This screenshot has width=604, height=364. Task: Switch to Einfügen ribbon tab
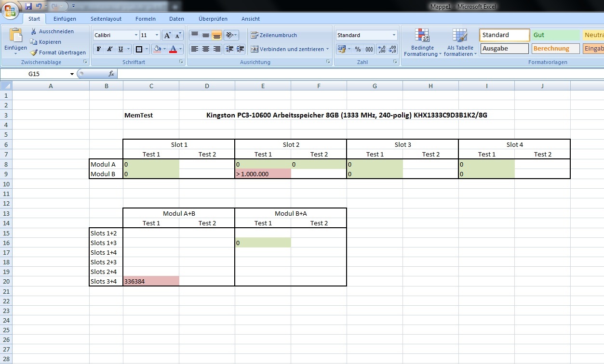pyautogui.click(x=65, y=19)
